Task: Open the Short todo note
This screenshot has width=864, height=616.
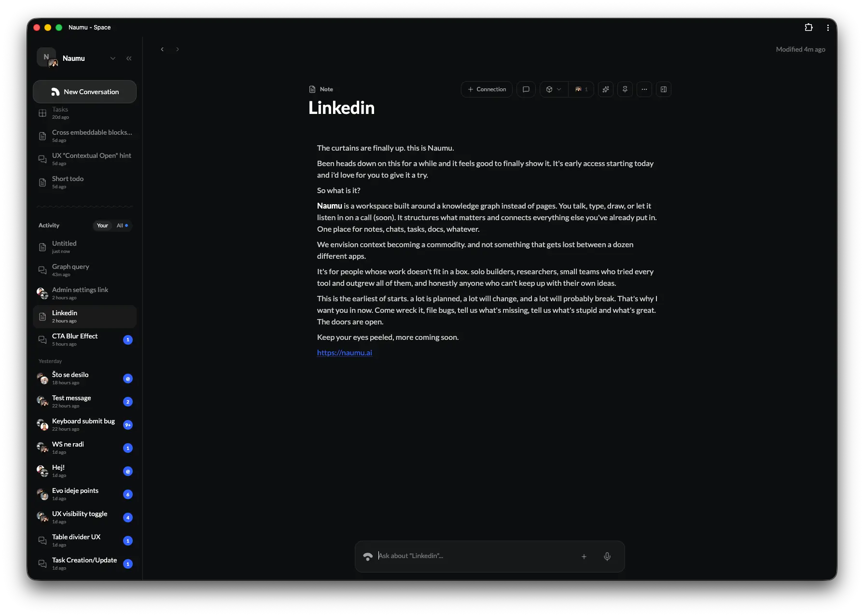Action: click(x=84, y=182)
